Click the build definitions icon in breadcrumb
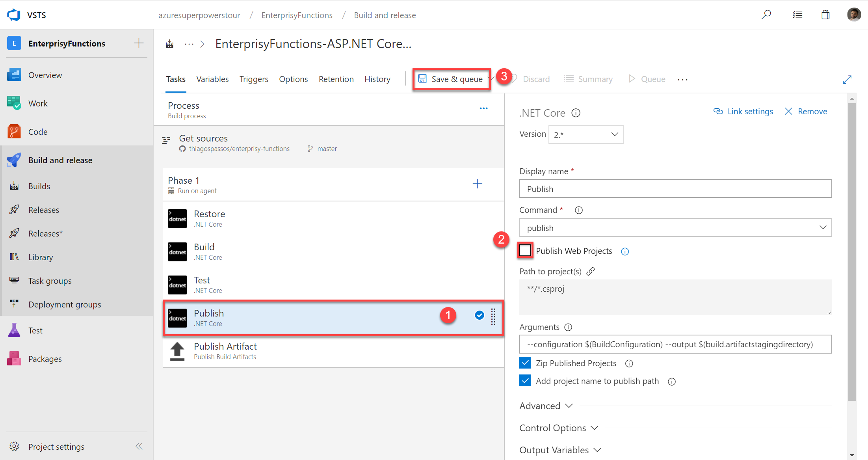 pyautogui.click(x=170, y=44)
